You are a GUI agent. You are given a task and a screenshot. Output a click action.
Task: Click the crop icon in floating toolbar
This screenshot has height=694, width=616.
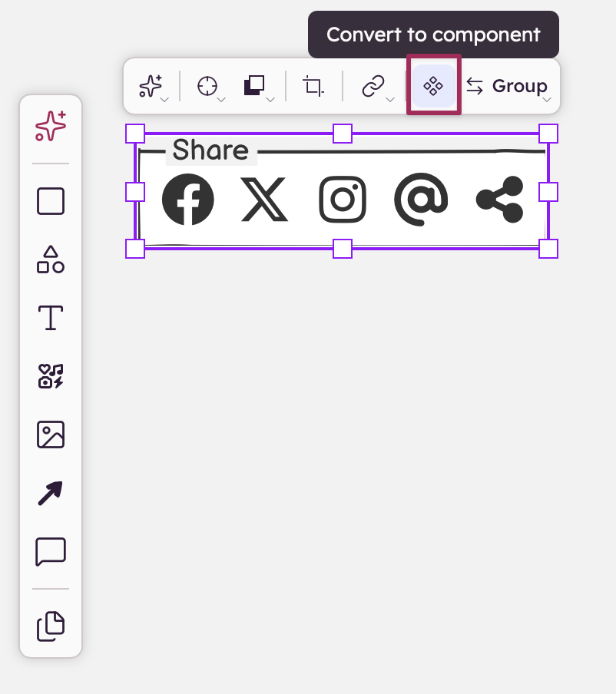[313, 86]
